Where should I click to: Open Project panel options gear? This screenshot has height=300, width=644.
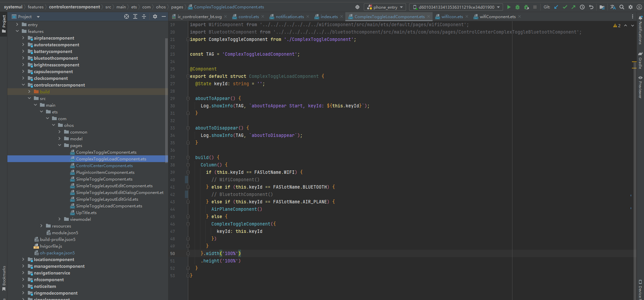[155, 16]
